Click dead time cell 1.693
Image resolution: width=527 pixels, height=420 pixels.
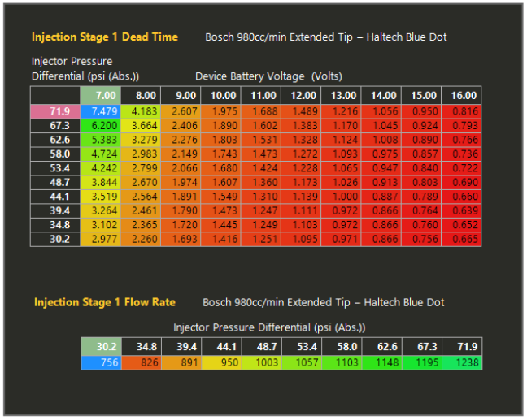pos(181,240)
